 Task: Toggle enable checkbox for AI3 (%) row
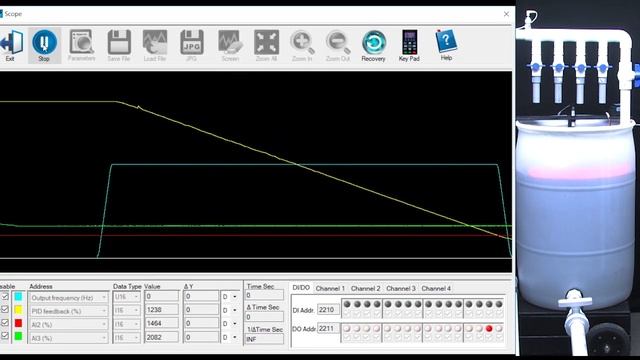click(x=5, y=336)
